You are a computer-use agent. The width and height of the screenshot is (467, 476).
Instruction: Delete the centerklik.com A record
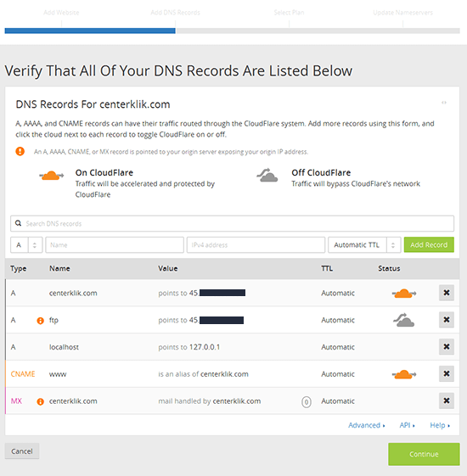446,293
